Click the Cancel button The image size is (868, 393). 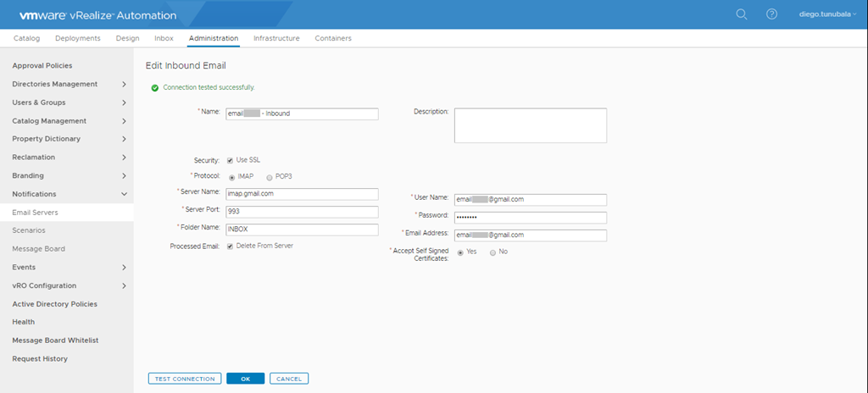[289, 379]
